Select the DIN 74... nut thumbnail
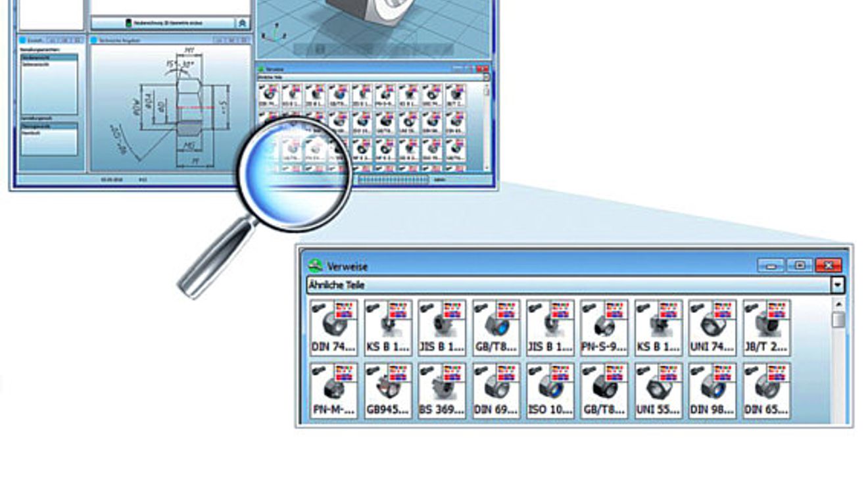Viewport: 868px width, 488px height. (333, 328)
